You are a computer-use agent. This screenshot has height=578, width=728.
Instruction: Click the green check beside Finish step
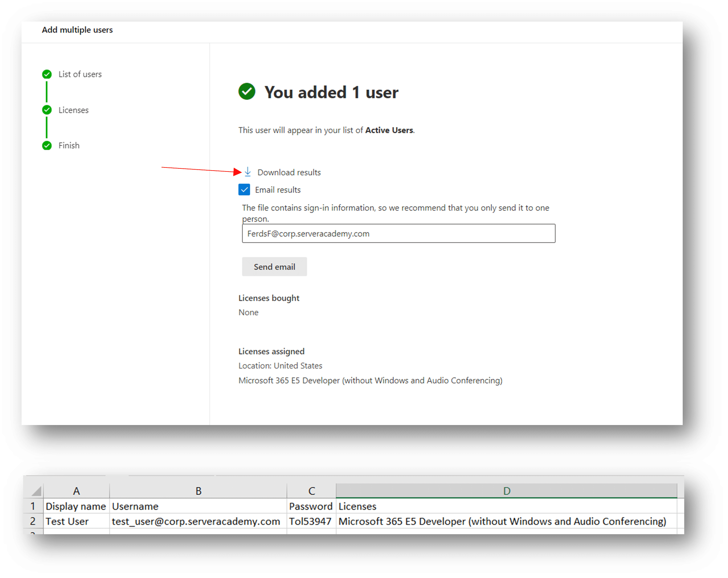47,146
